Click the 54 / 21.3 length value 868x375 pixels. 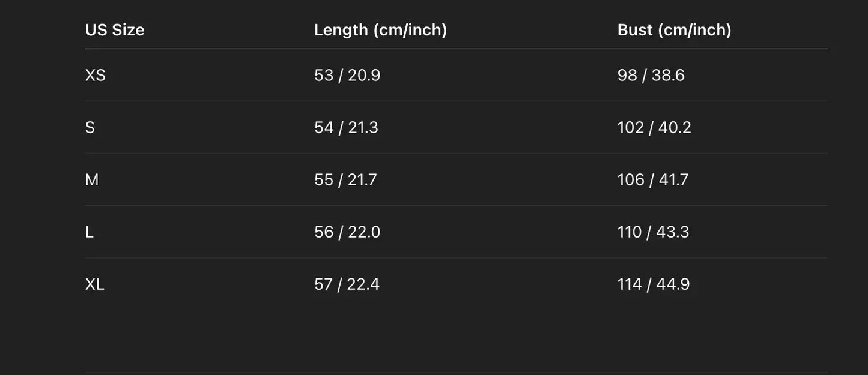tap(346, 128)
